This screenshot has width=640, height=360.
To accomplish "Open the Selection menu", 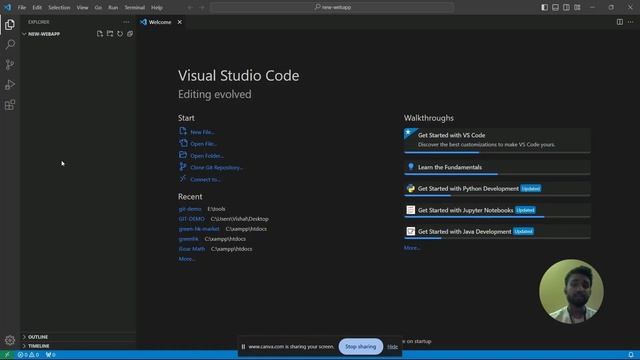I will pyautogui.click(x=59, y=7).
